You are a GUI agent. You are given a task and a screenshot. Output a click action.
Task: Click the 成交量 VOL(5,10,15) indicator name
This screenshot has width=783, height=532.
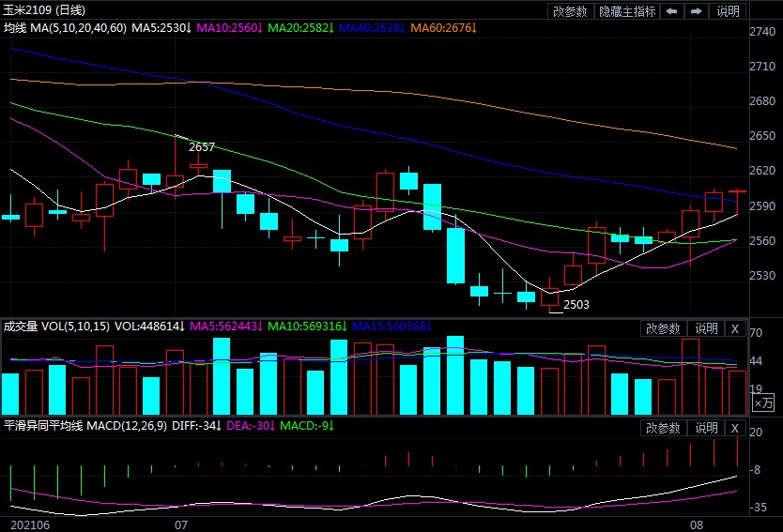coord(56,327)
